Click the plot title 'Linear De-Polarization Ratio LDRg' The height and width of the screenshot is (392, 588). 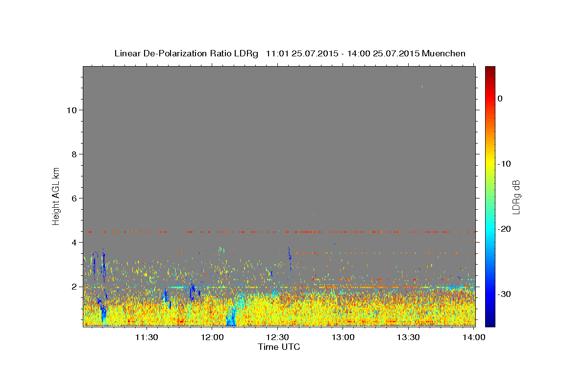tap(186, 53)
